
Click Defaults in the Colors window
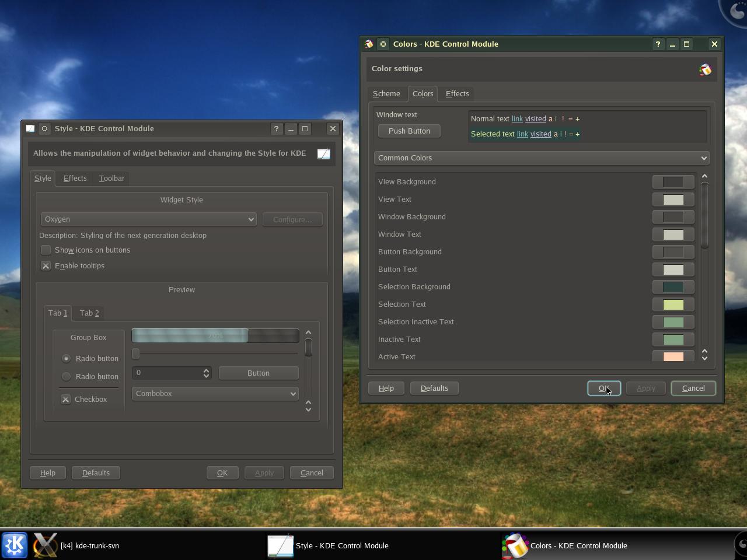434,388
